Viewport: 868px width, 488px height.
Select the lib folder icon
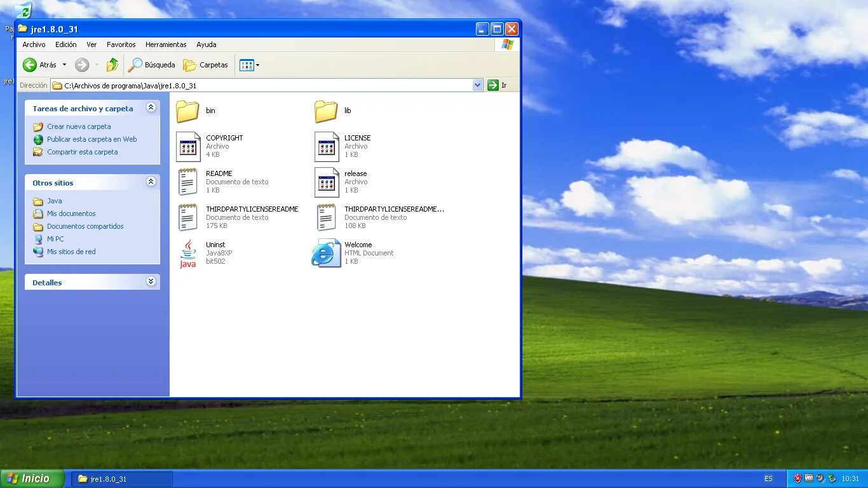tap(326, 111)
